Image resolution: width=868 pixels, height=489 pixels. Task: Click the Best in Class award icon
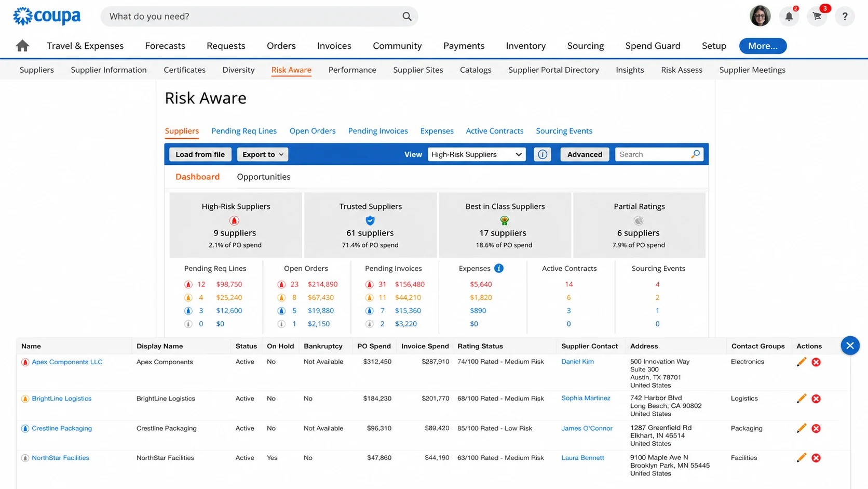click(x=505, y=220)
